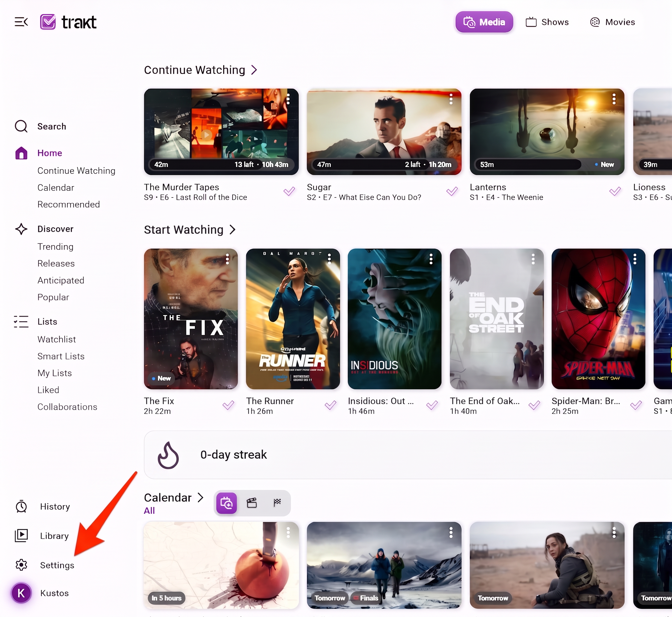Open Library from the sidebar
The width and height of the screenshot is (672, 617).
(42, 536)
